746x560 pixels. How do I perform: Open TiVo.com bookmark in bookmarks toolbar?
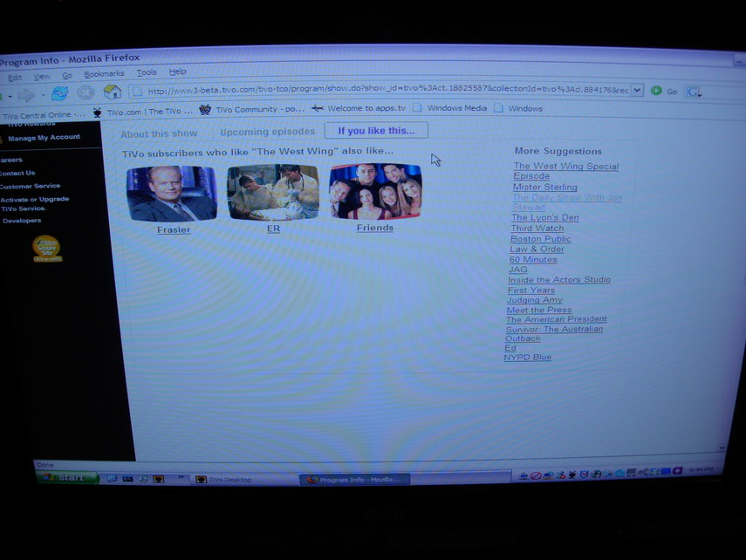click(143, 112)
